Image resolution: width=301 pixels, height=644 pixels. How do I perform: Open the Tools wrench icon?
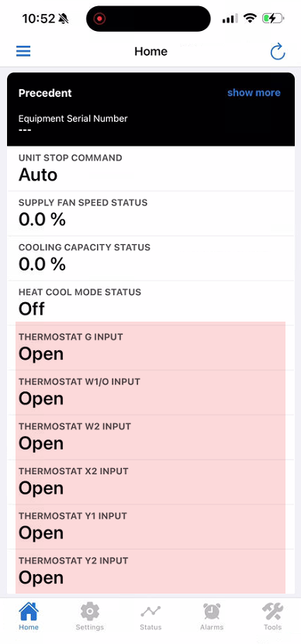[x=272, y=611]
